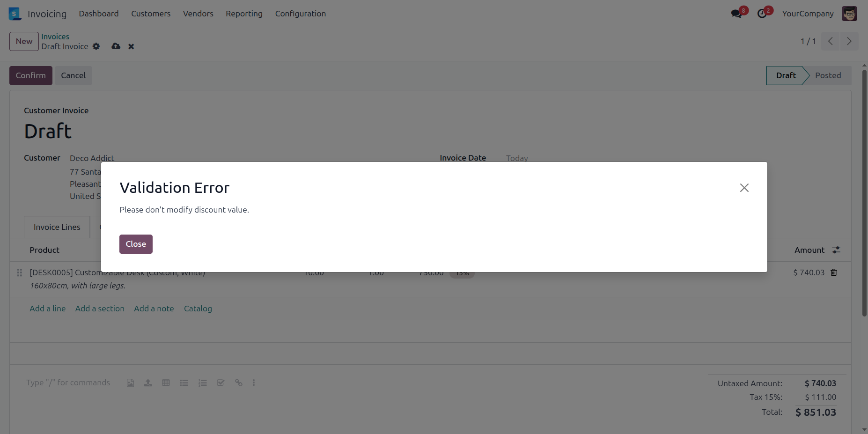The image size is (868, 434).
Task: Go to previous record arrow
Action: [831, 41]
